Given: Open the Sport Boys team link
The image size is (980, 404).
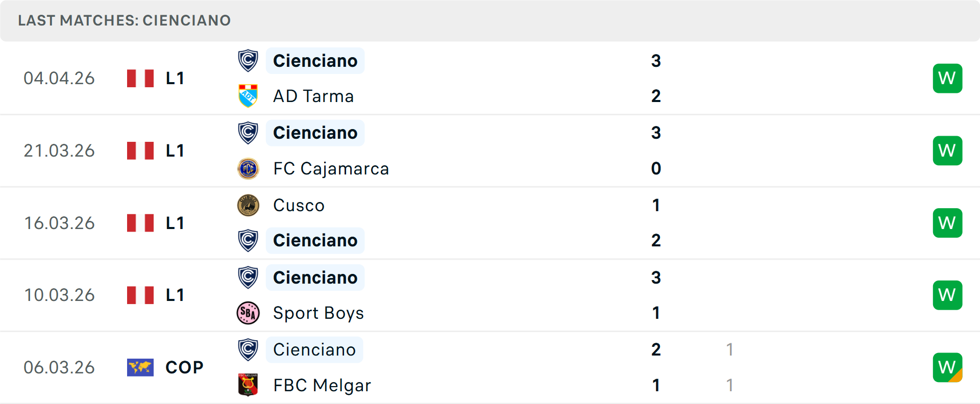Looking at the screenshot, I should [318, 313].
